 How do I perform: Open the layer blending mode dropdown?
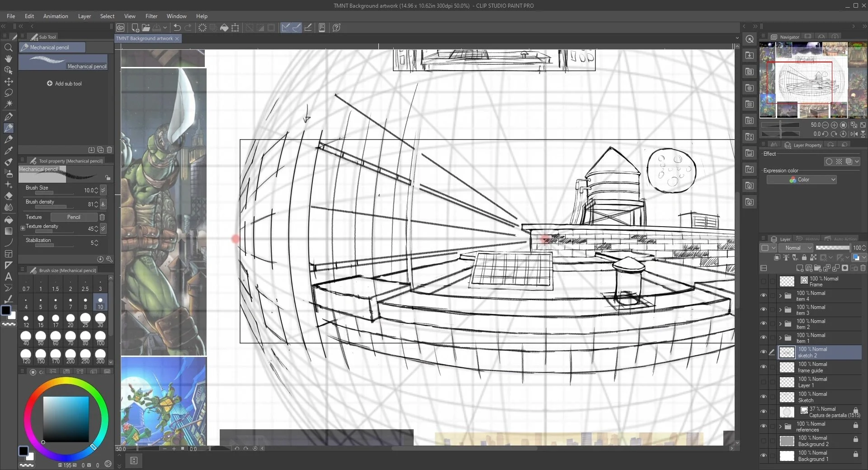point(796,248)
